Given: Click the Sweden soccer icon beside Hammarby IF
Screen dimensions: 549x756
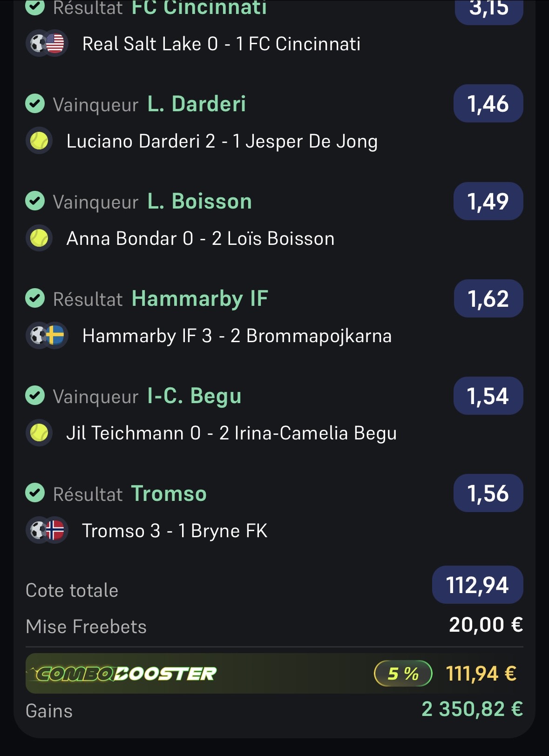Looking at the screenshot, I should [x=47, y=336].
